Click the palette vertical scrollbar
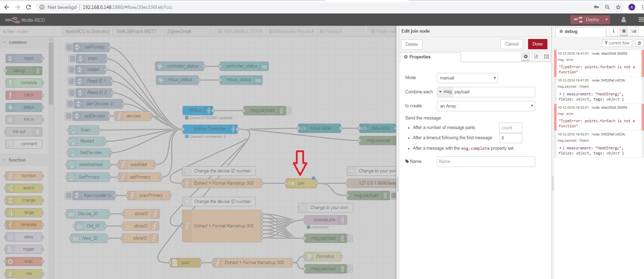644x279 pixels. click(51, 73)
